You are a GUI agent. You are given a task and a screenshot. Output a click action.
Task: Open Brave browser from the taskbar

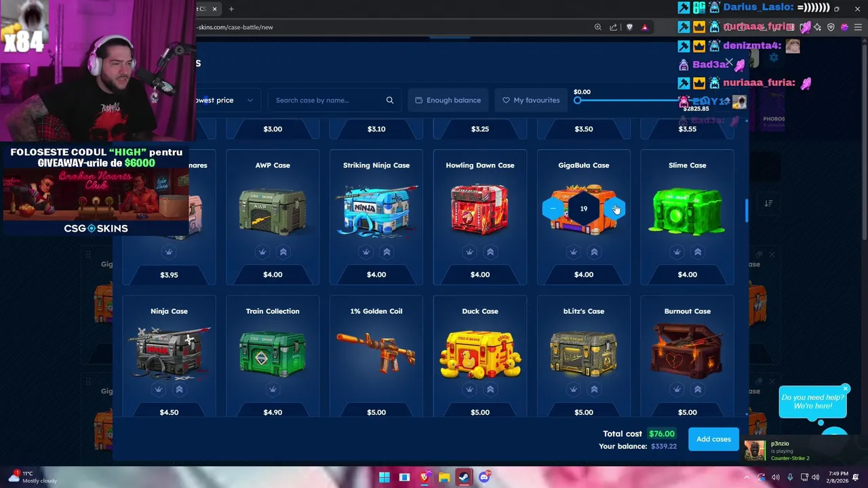tap(425, 477)
